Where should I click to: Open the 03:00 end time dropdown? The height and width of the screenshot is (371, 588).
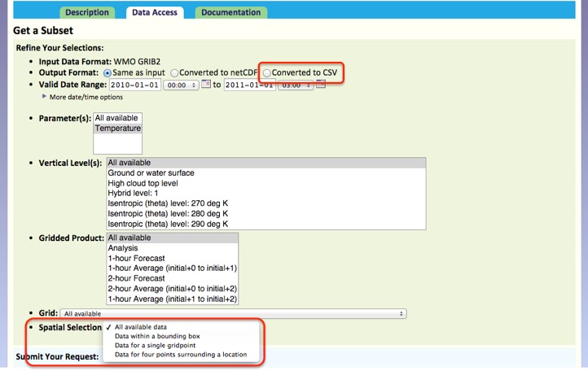tap(296, 85)
